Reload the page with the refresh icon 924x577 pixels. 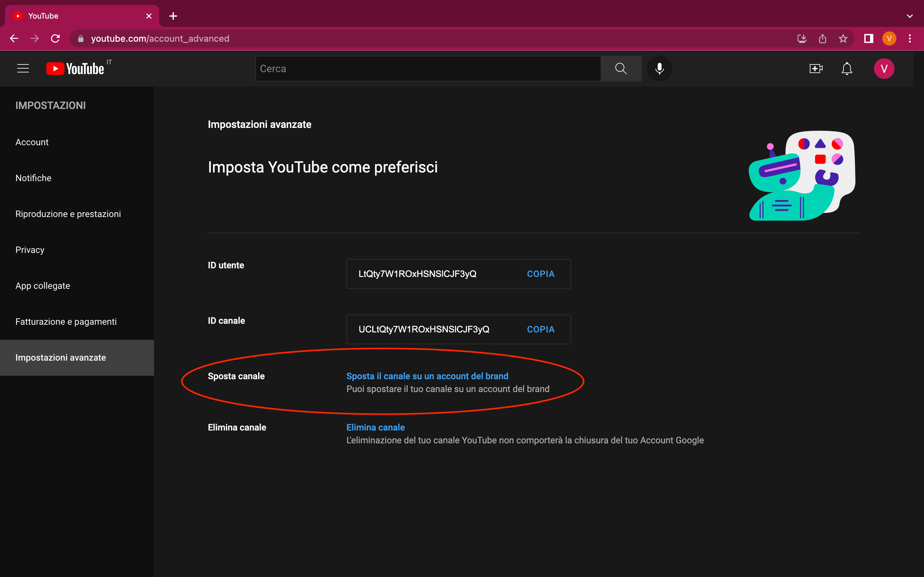[55, 38]
